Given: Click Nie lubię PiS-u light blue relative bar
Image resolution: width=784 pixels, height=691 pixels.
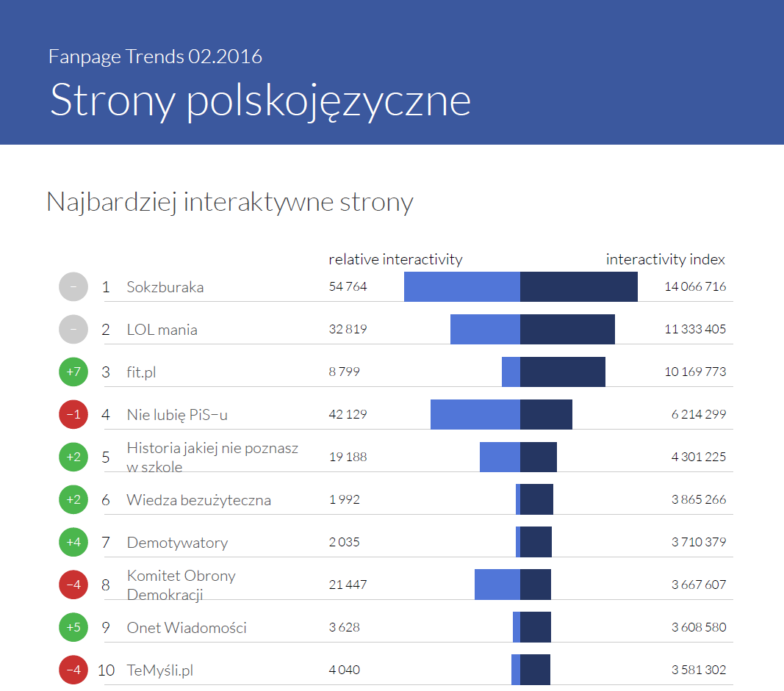Looking at the screenshot, I should click(475, 414).
